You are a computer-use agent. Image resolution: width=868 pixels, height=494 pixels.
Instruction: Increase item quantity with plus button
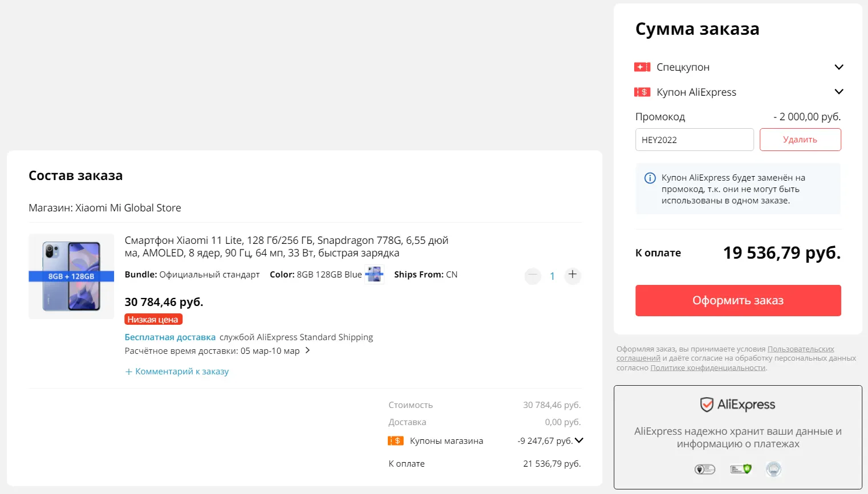pos(573,275)
